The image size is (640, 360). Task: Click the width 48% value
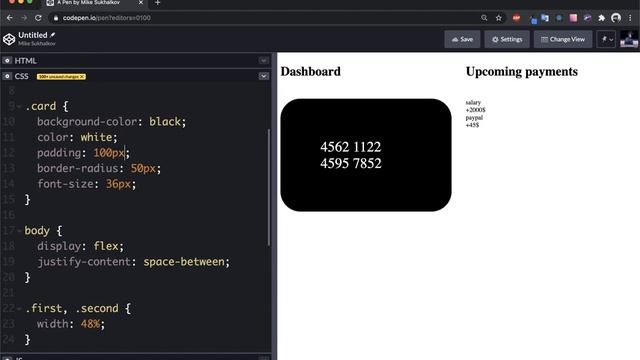pyautogui.click(x=90, y=324)
